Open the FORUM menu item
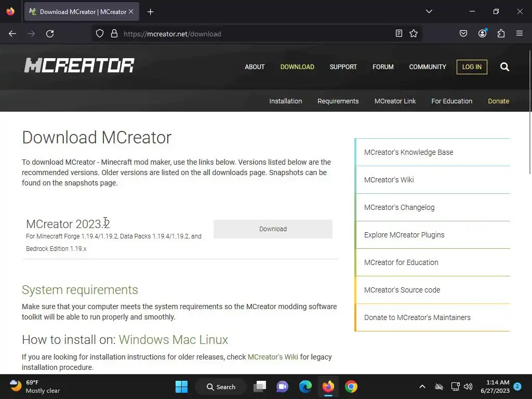This screenshot has width=532, height=399. [x=383, y=67]
